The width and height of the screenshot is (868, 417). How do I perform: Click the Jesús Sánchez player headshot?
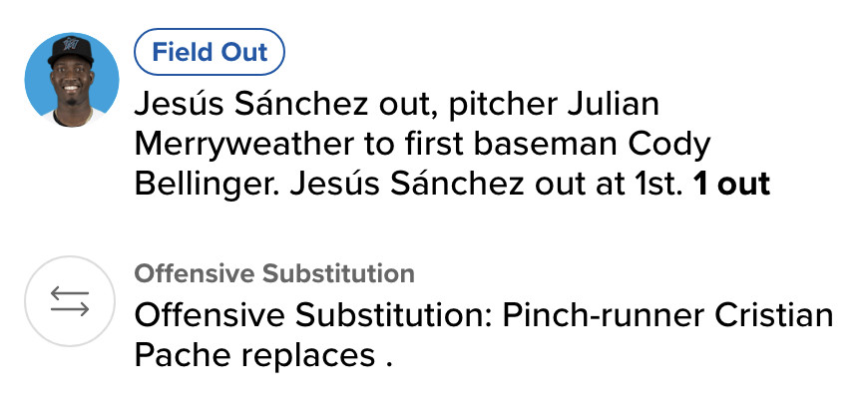(x=71, y=79)
